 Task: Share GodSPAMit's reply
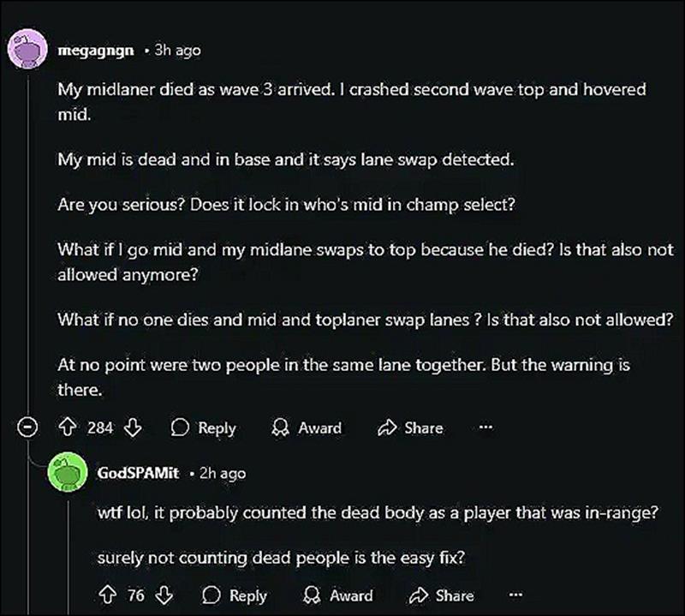pyautogui.click(x=443, y=595)
